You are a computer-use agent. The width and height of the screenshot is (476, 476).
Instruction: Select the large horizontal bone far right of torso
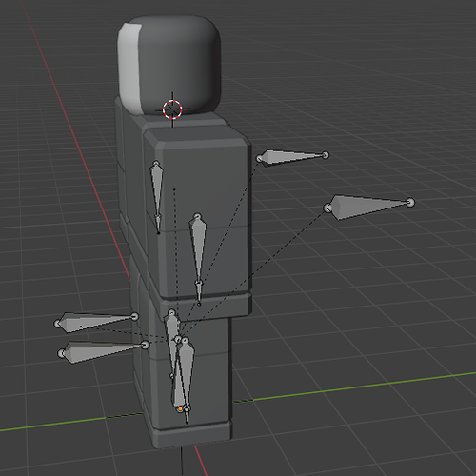click(369, 207)
